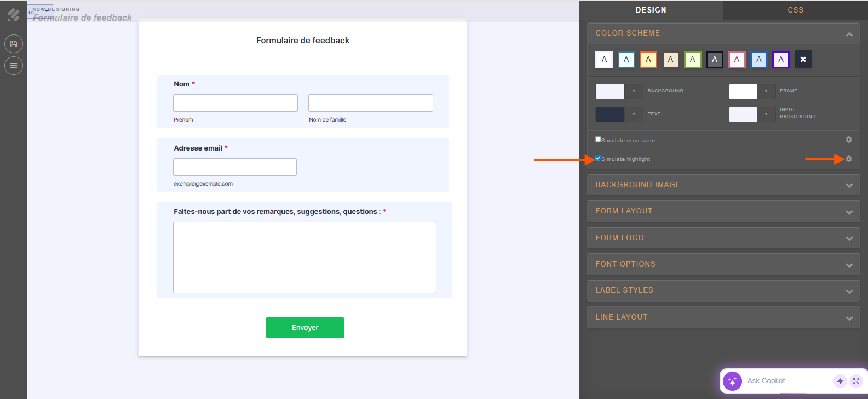Open the Input Background color dropdown arrow

(x=766, y=114)
